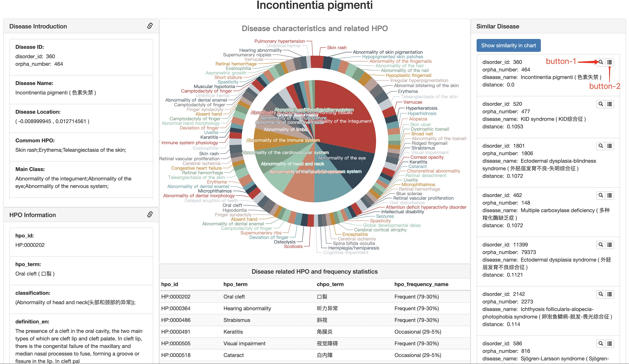Click Strabismus cell in HPO table
The height and width of the screenshot is (364, 629).
(237, 320)
